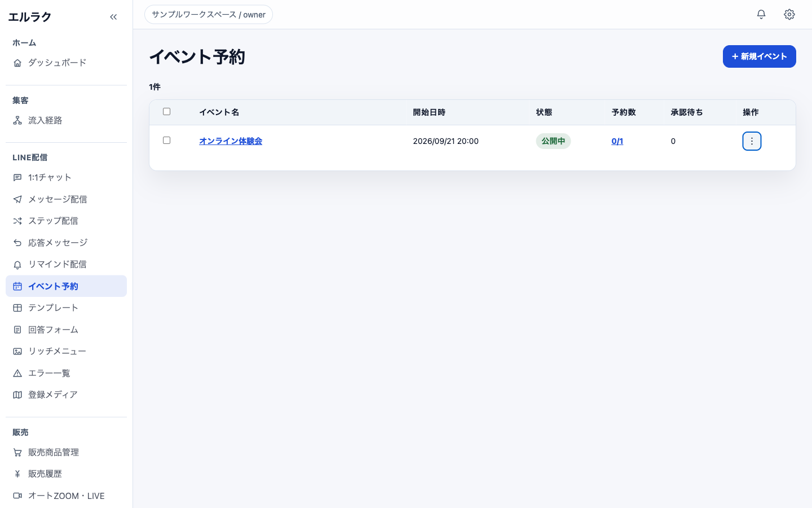Click the オートZOOM・LIVE video camera icon
This screenshot has height=508, width=812.
[x=17, y=496]
